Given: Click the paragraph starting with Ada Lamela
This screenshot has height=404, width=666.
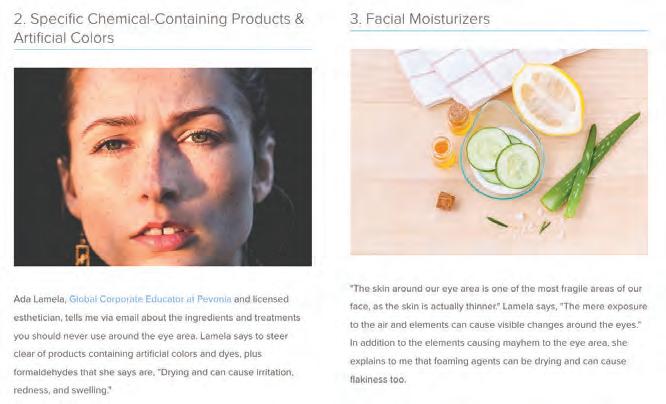Looking at the screenshot, I should click(157, 345).
